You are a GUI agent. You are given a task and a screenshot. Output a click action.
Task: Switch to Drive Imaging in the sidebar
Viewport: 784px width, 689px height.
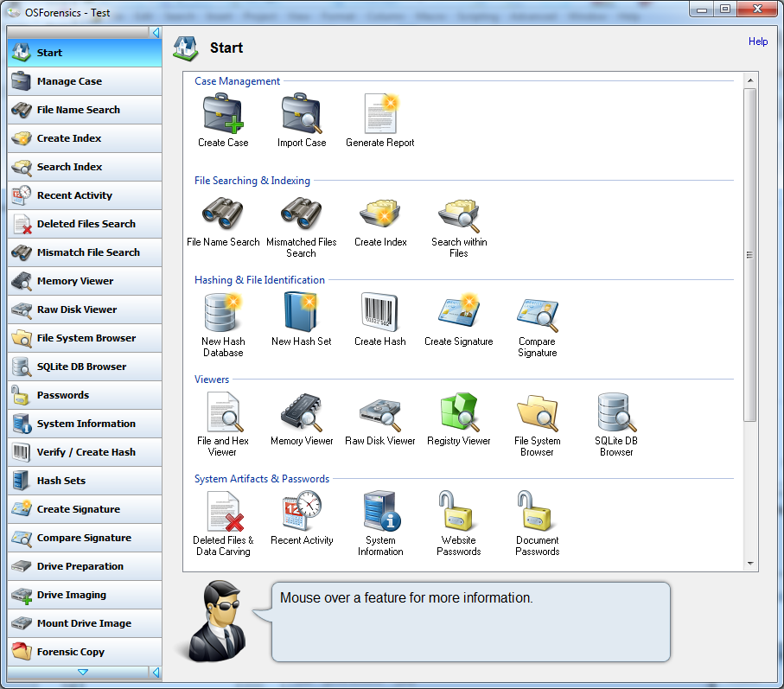[x=84, y=595]
